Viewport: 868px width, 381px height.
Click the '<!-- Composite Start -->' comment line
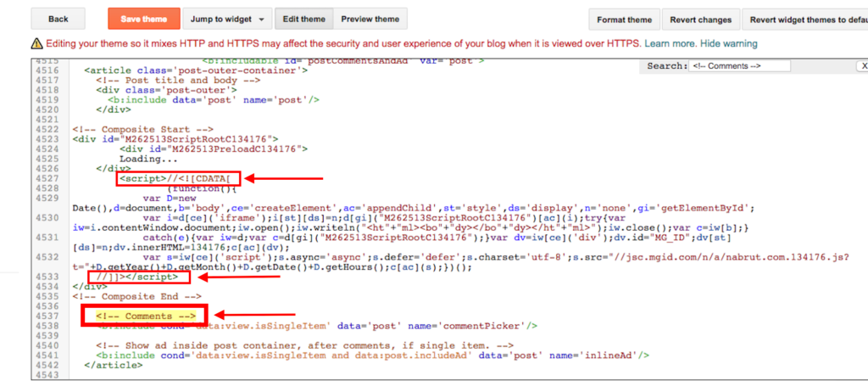coord(142,128)
